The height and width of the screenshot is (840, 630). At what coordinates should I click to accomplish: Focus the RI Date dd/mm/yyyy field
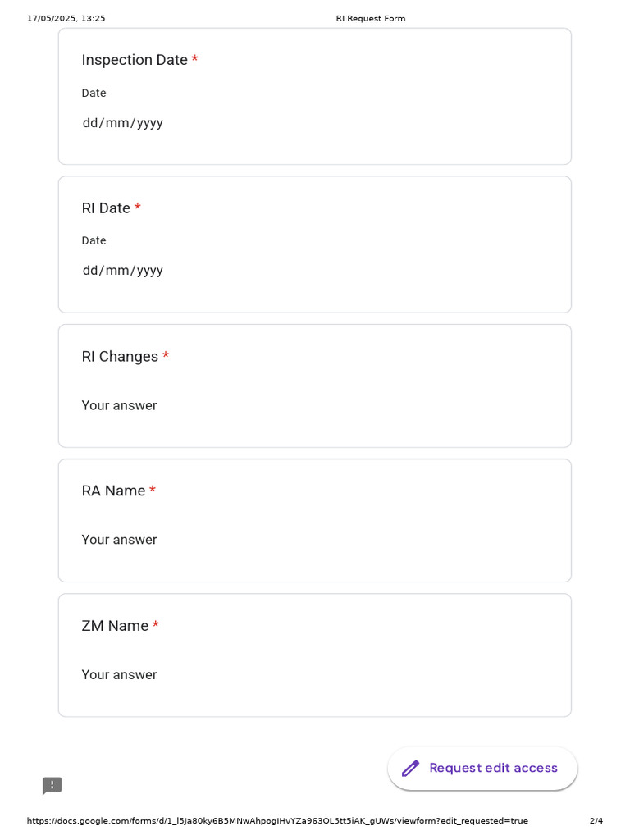123,271
